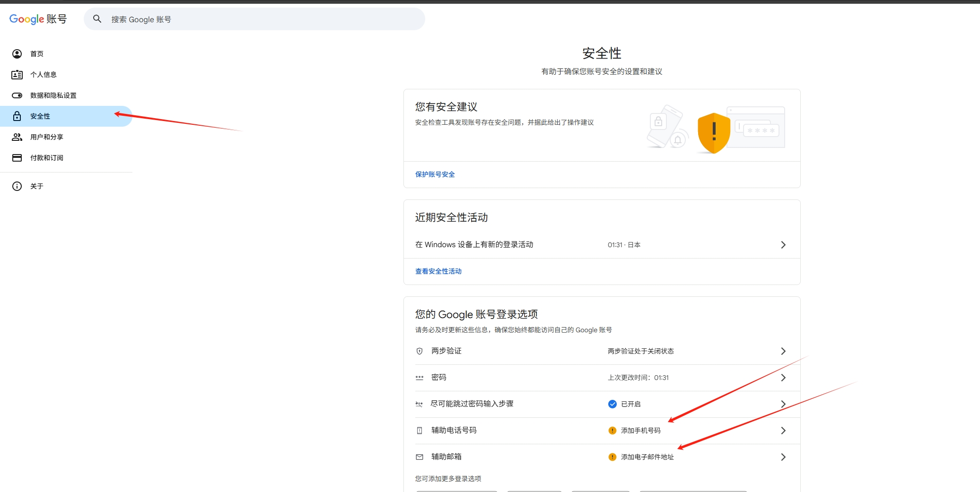Click warning icon beside 添加电子邮件地址
The image size is (980, 492).
click(x=612, y=457)
